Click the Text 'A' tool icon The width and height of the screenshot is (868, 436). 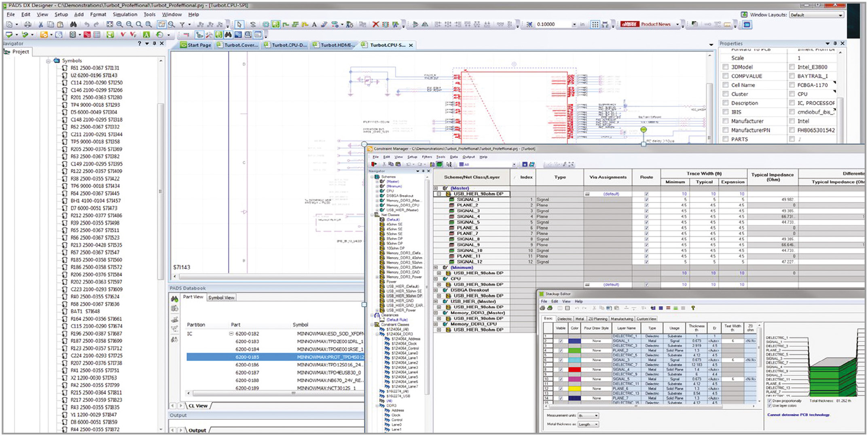[x=314, y=25]
